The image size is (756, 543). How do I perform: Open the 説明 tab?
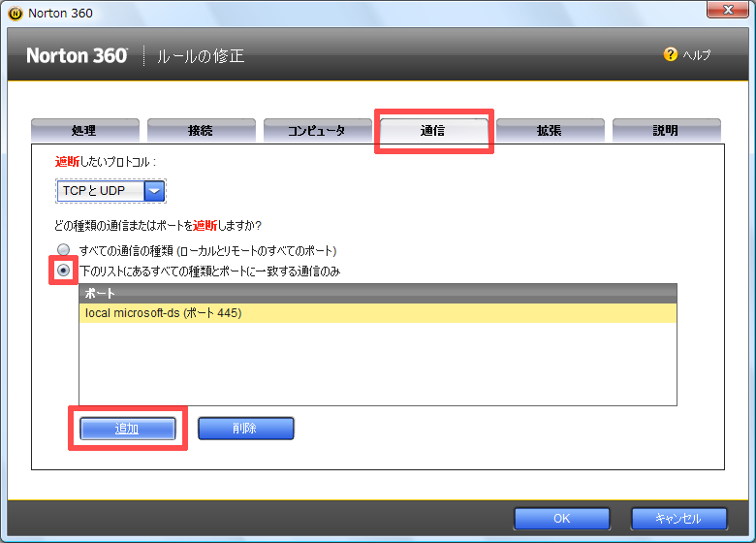point(666,131)
